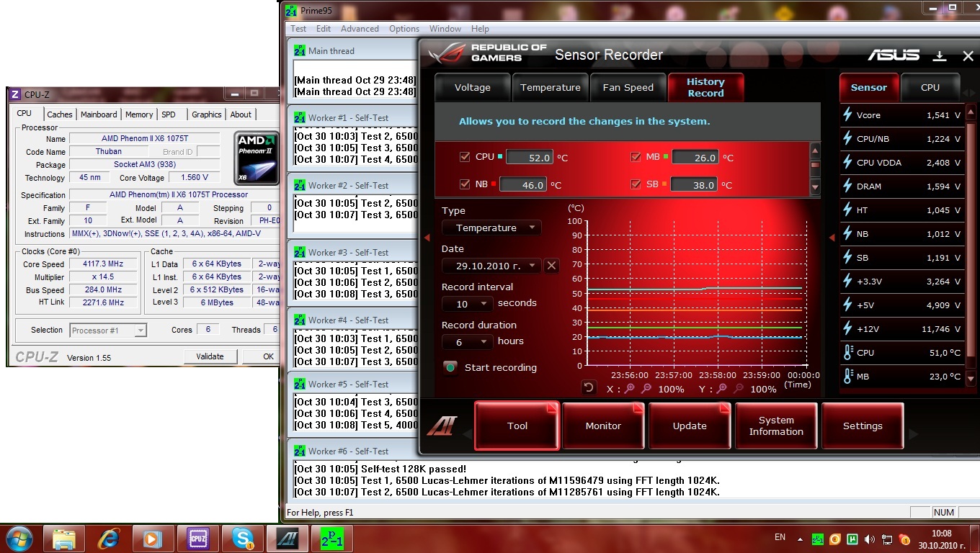The height and width of the screenshot is (553, 980).
Task: Switch to CPU-Z on the taskbar
Action: tap(197, 539)
